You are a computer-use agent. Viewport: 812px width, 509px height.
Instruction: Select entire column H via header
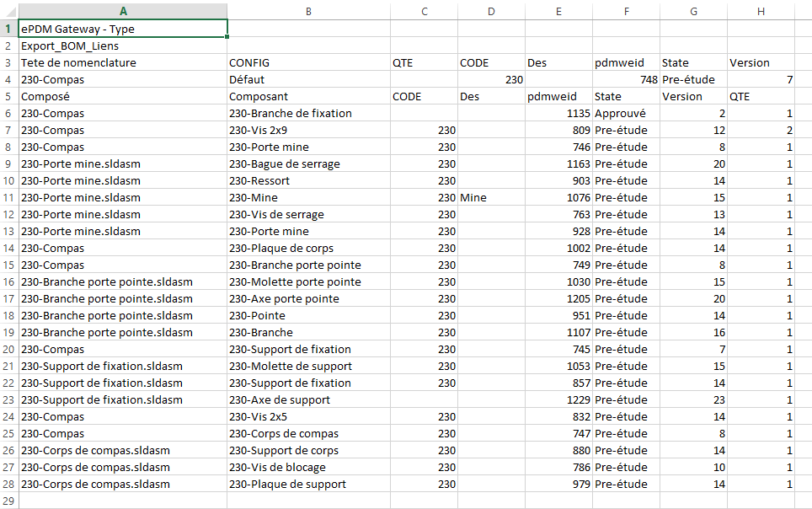(761, 11)
